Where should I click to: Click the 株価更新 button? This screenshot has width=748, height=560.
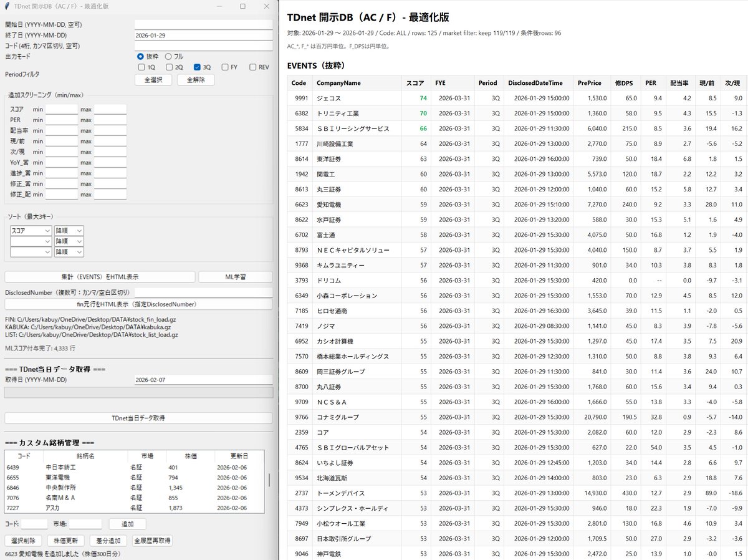[x=66, y=540]
